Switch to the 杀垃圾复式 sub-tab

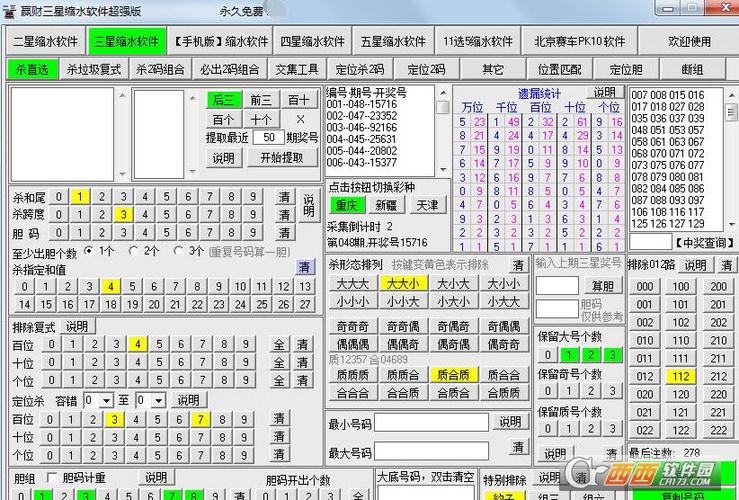tap(94, 69)
